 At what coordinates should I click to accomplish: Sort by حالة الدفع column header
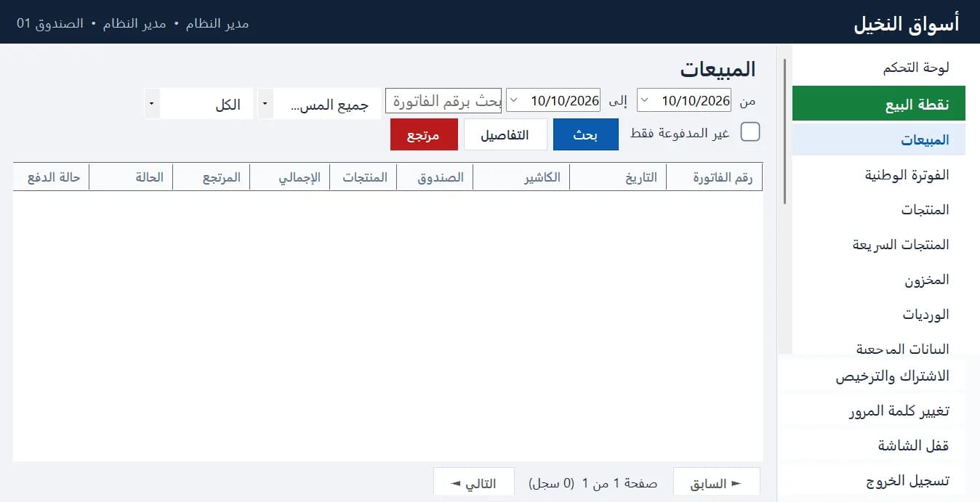tap(51, 177)
